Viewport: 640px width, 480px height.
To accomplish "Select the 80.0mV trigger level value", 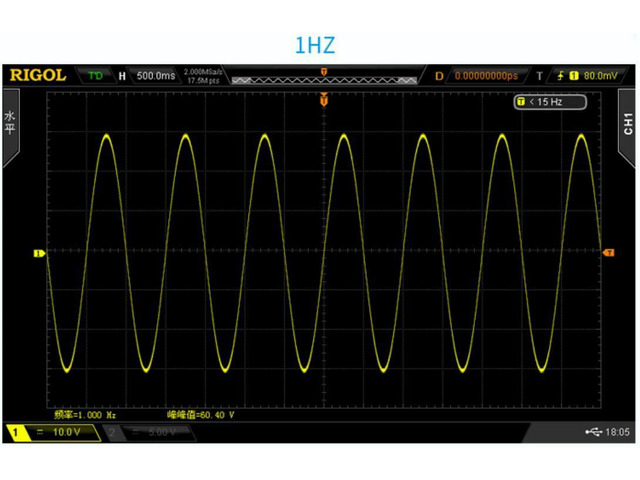I will click(600, 76).
